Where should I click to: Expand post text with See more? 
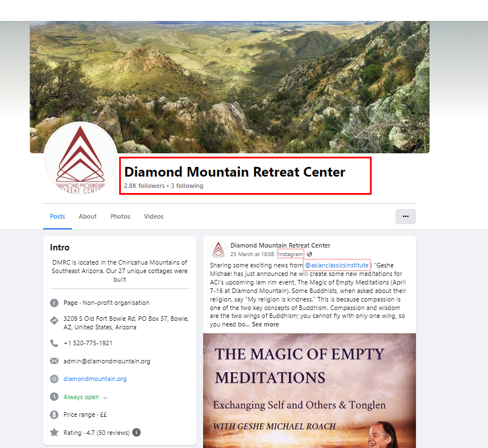[265, 324]
